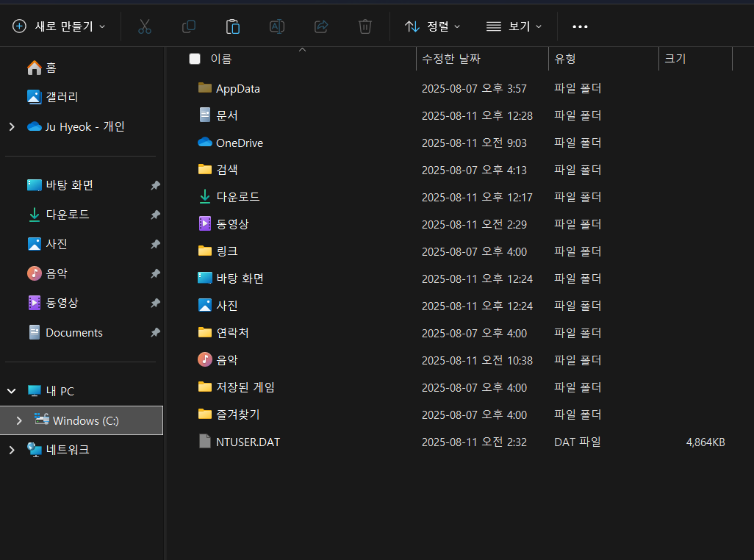754x560 pixels.
Task: Go to 홈 in the navigation pane
Action: [x=42, y=68]
